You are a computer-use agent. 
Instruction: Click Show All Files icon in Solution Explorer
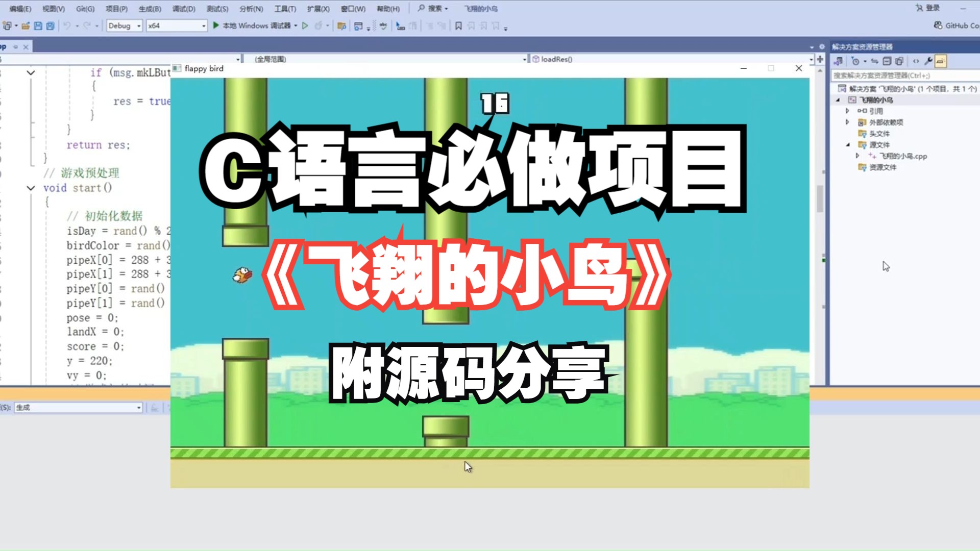[x=899, y=61]
